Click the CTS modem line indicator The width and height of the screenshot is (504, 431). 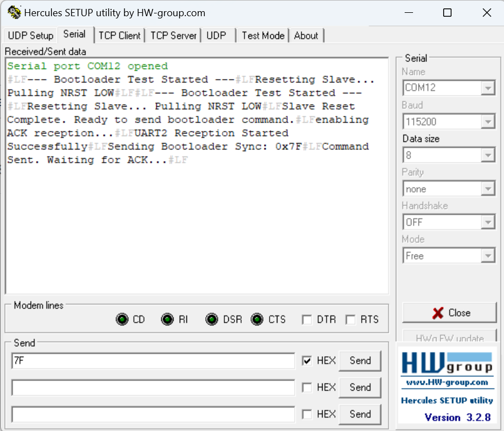coord(256,319)
